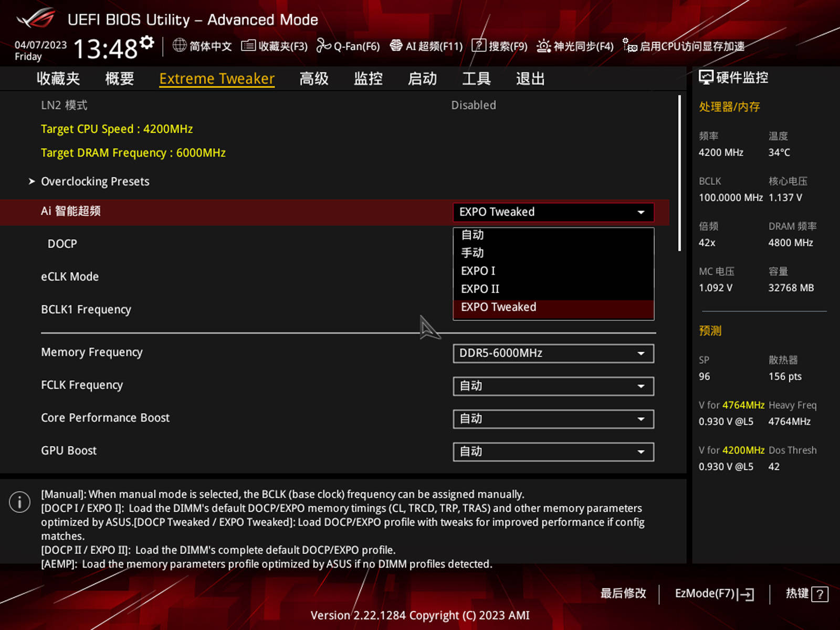
Task: Open Core Performance Boost dropdown
Action: pos(553,419)
